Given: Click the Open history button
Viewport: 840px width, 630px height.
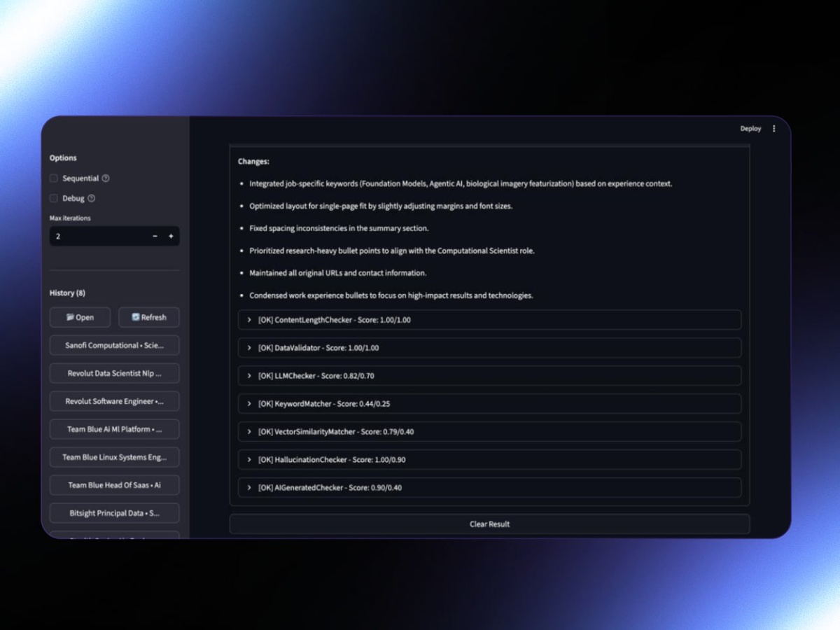Looking at the screenshot, I should [80, 317].
